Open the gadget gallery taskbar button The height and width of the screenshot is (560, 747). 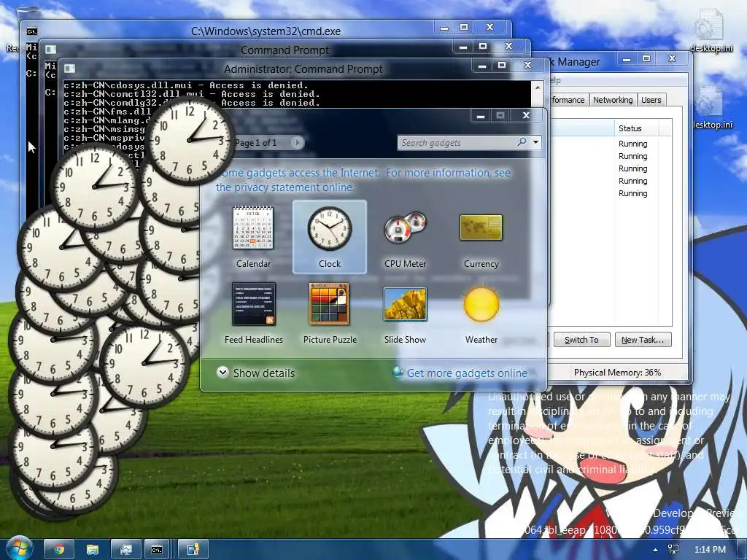click(x=193, y=550)
